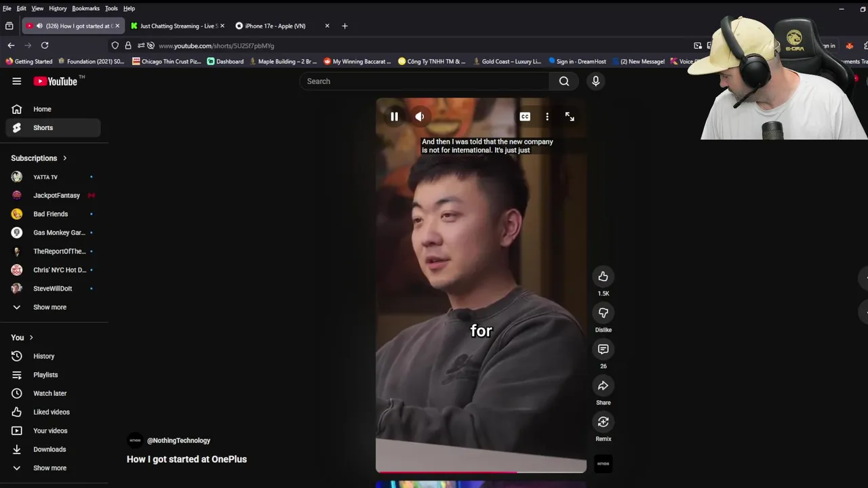
Task: Open the Tools menu
Action: pyautogui.click(x=111, y=8)
